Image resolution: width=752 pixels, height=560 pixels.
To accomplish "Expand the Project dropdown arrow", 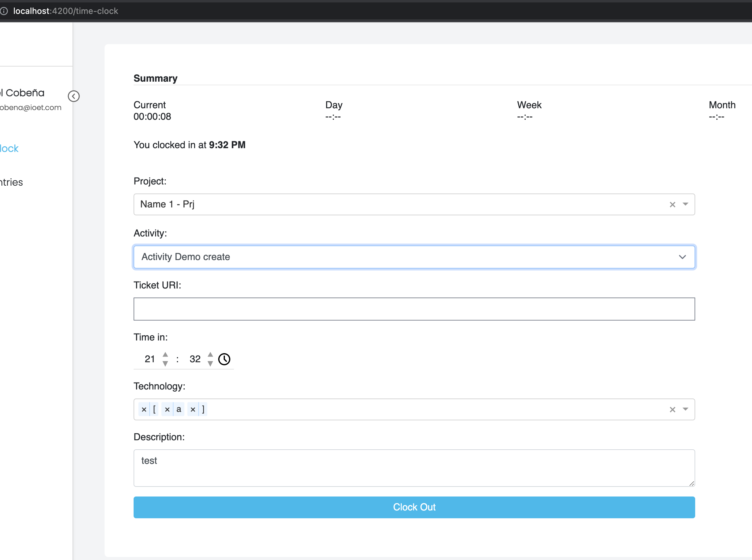I will [x=685, y=204].
